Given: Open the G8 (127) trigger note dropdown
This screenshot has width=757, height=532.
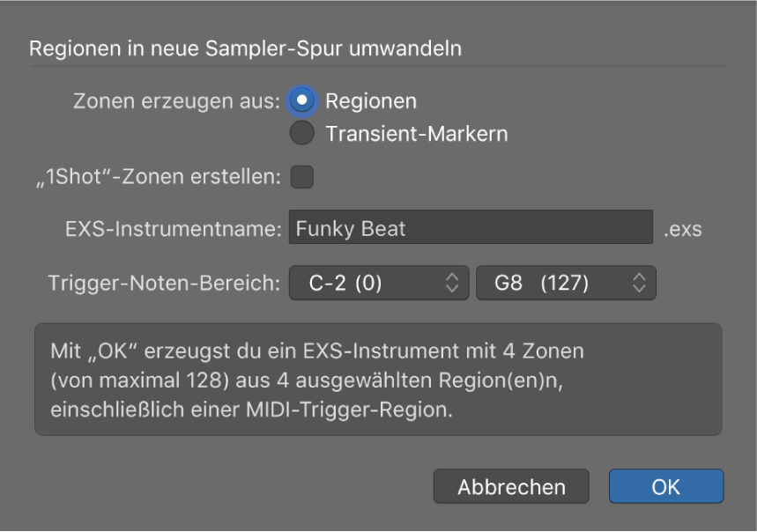Looking at the screenshot, I should click(565, 283).
